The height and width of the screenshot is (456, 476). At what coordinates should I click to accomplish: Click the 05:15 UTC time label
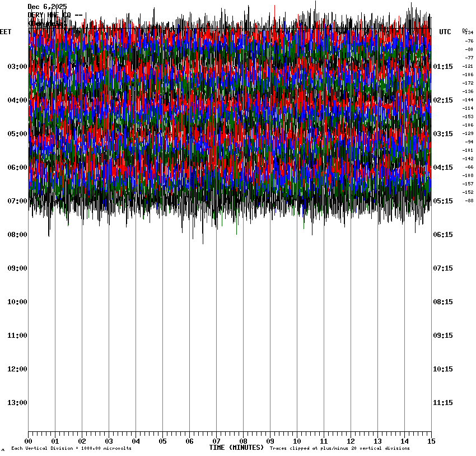coord(443,201)
